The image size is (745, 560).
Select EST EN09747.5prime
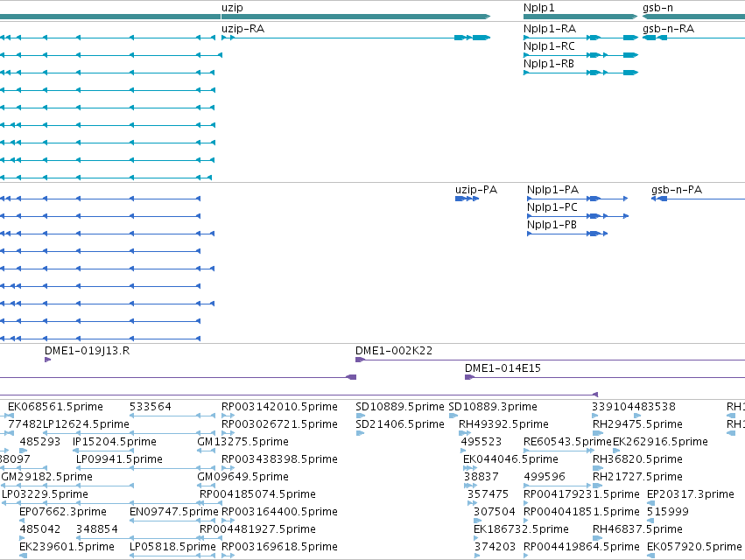pyautogui.click(x=174, y=513)
